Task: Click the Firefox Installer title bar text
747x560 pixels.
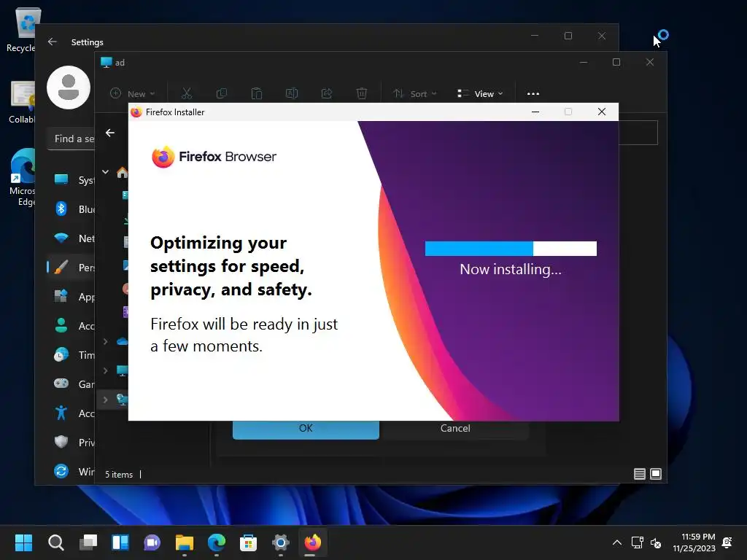Action: point(175,112)
